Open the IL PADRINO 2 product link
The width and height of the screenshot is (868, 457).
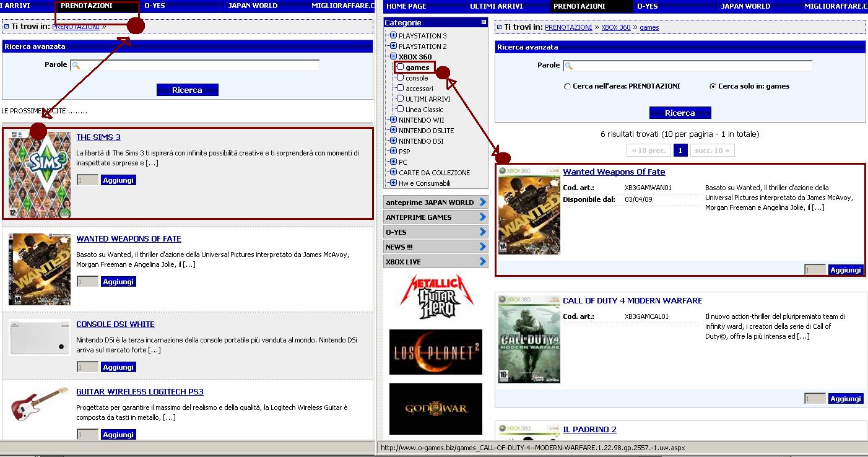(x=589, y=430)
